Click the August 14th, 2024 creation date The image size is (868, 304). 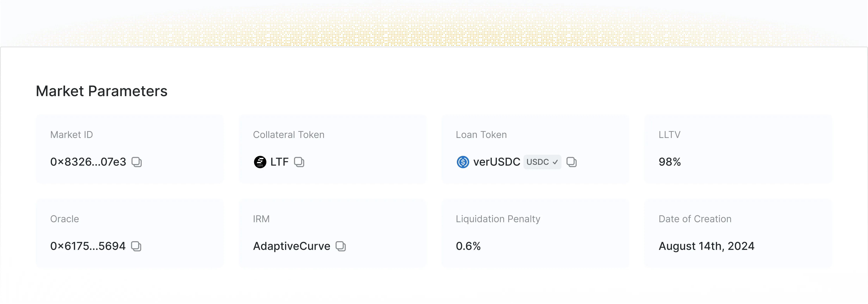point(706,246)
